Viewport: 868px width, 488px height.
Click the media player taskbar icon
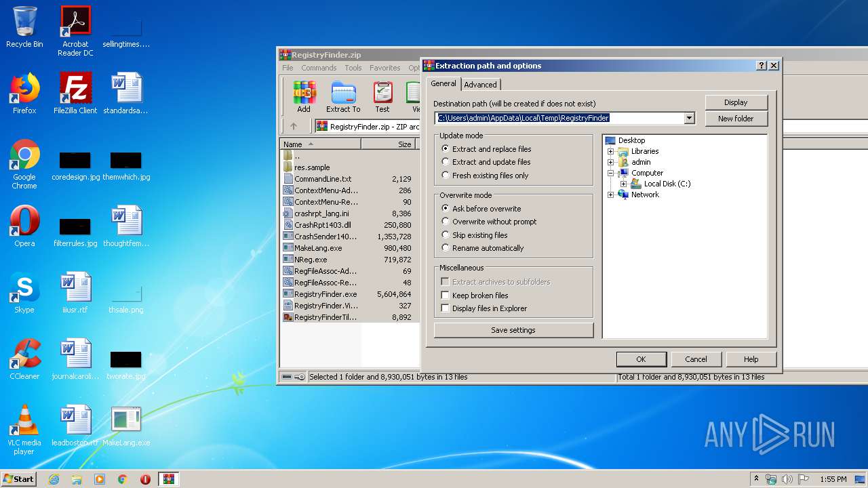(x=100, y=479)
